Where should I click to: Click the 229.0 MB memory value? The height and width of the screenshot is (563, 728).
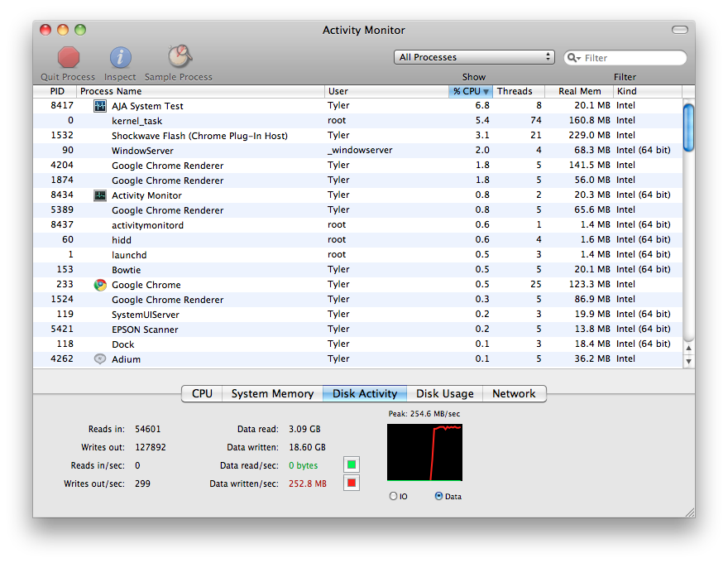coord(589,135)
